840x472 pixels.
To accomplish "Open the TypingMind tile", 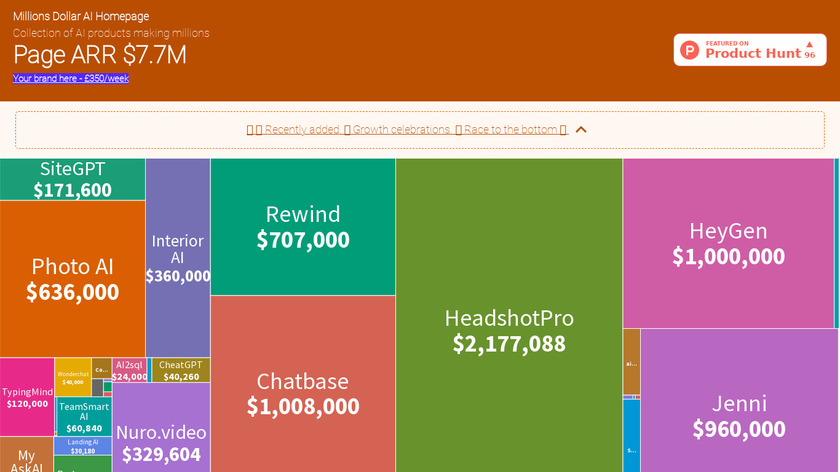I will [x=27, y=397].
